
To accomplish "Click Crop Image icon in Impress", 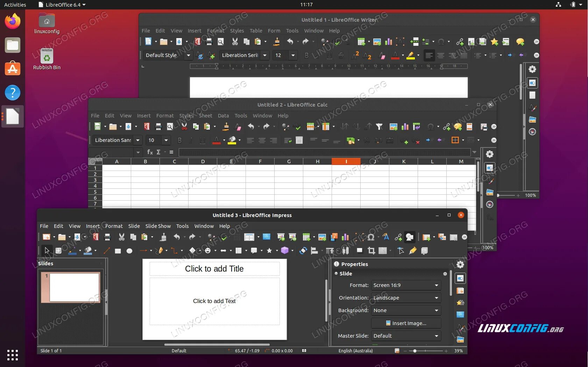I will (371, 251).
